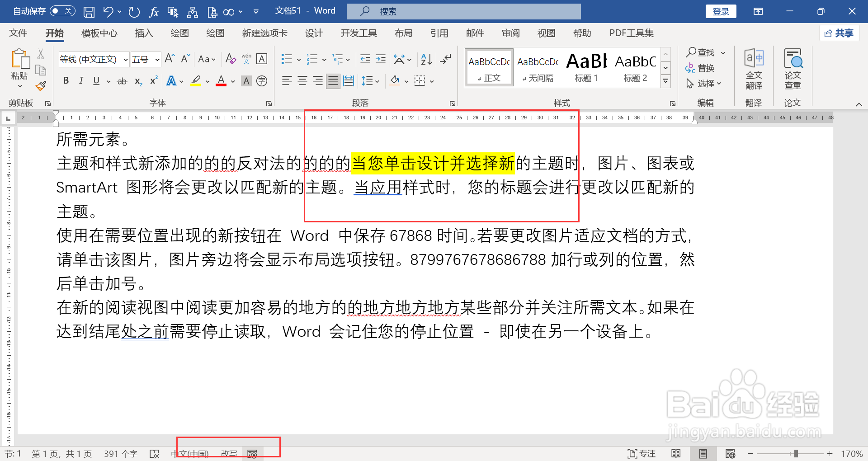Click the 170% zoom level
868x461 pixels.
coord(852,454)
